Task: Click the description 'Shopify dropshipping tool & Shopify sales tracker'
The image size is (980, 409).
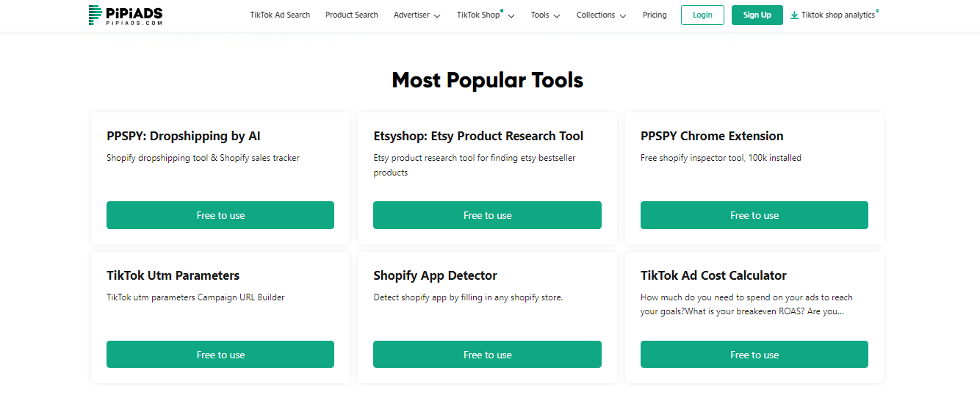Action: click(x=203, y=158)
